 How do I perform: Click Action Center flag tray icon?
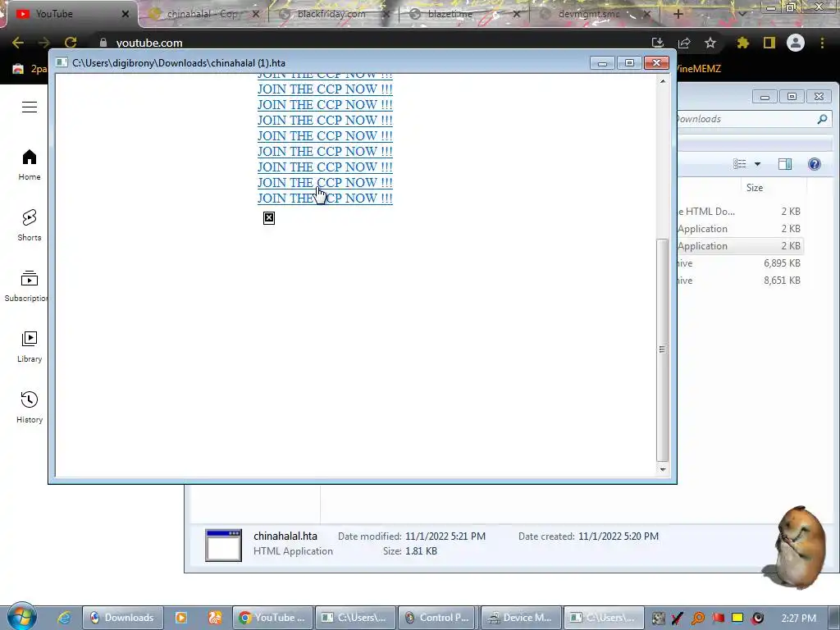click(718, 619)
